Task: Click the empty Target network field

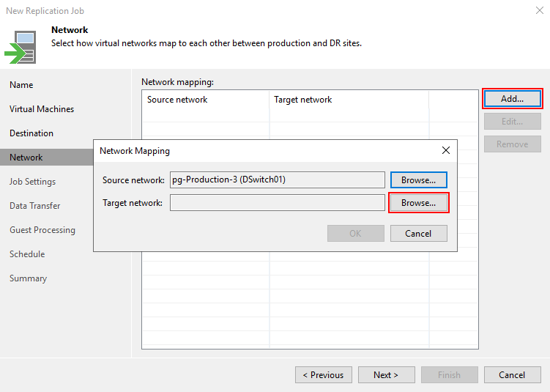Action: tap(277, 203)
